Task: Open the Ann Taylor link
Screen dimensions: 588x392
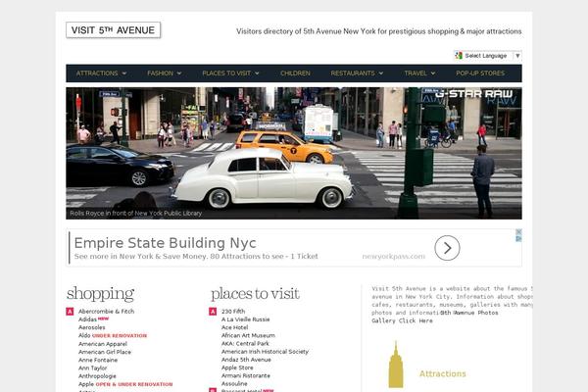Action: [x=93, y=368]
